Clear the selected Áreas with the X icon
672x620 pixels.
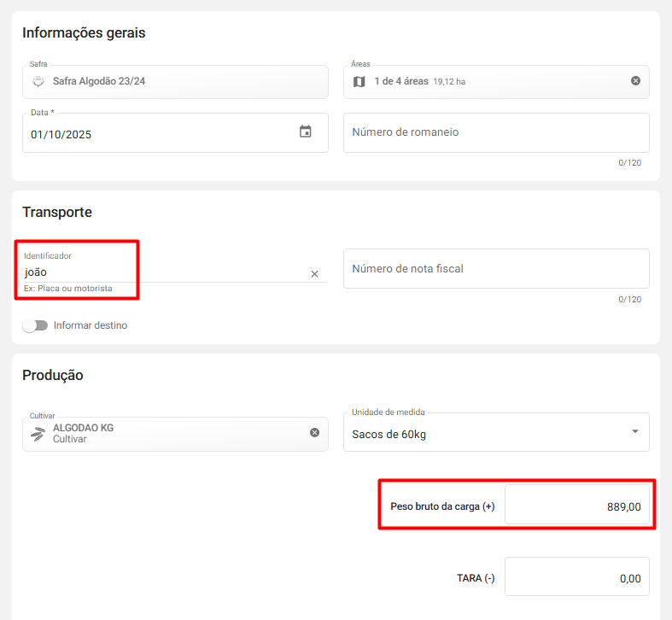pos(635,81)
